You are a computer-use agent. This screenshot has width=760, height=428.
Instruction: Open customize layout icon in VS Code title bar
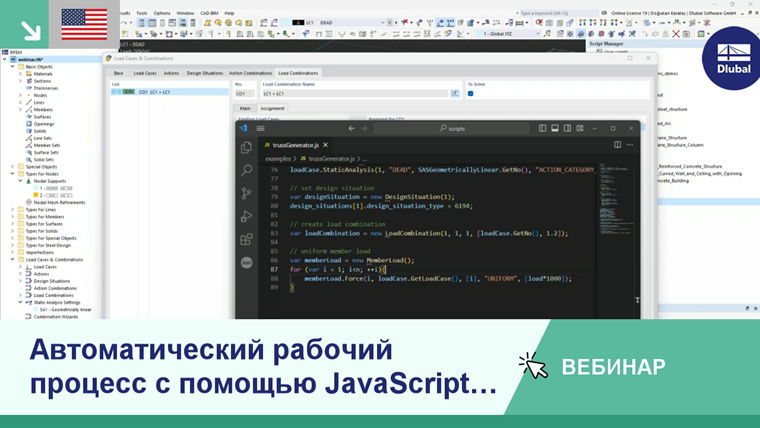pos(580,128)
